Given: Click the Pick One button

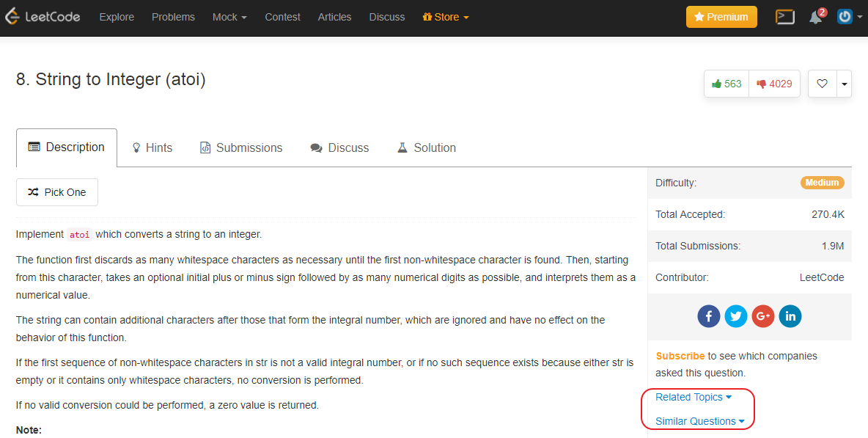Looking at the screenshot, I should pyautogui.click(x=57, y=192).
